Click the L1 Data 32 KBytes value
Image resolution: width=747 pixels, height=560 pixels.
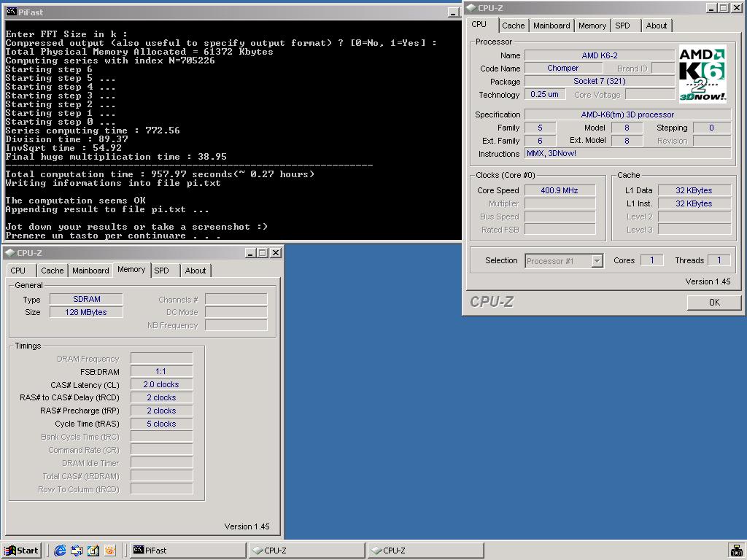click(694, 190)
